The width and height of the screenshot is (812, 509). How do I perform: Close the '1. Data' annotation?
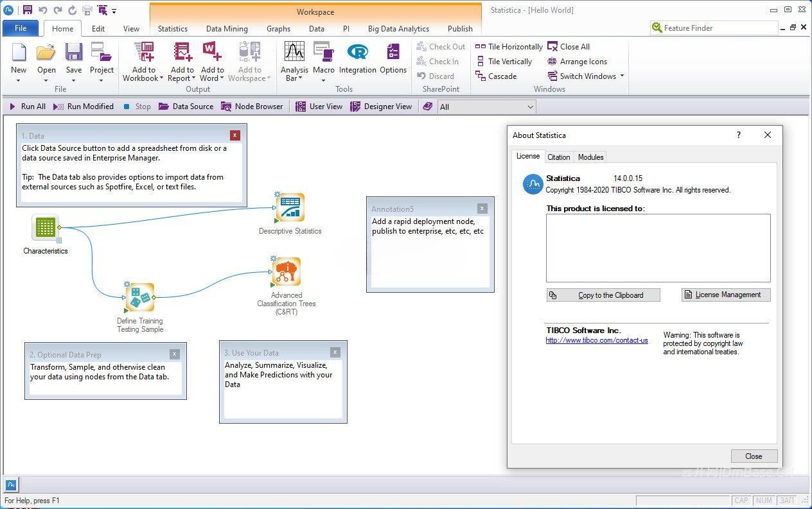234,135
